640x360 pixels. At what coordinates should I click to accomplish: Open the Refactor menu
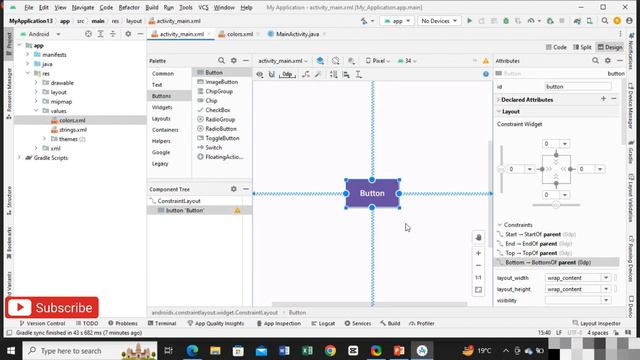pos(129,7)
